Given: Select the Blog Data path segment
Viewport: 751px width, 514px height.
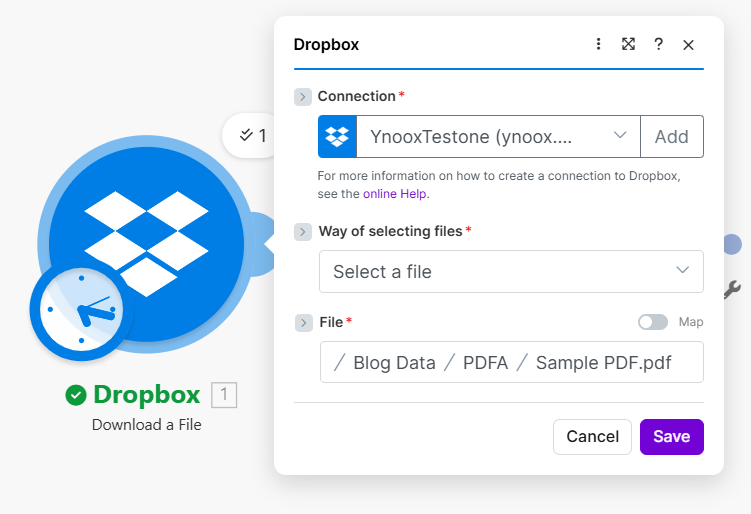Looking at the screenshot, I should click(x=394, y=363).
